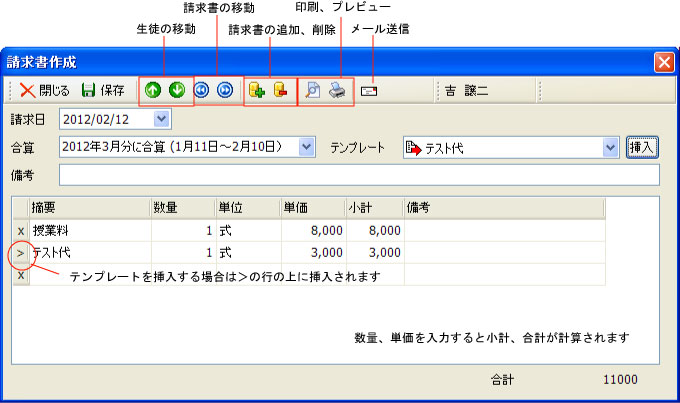This screenshot has width=680, height=403.
Task: Click the 合計 total value 11000
Action: coord(620,380)
